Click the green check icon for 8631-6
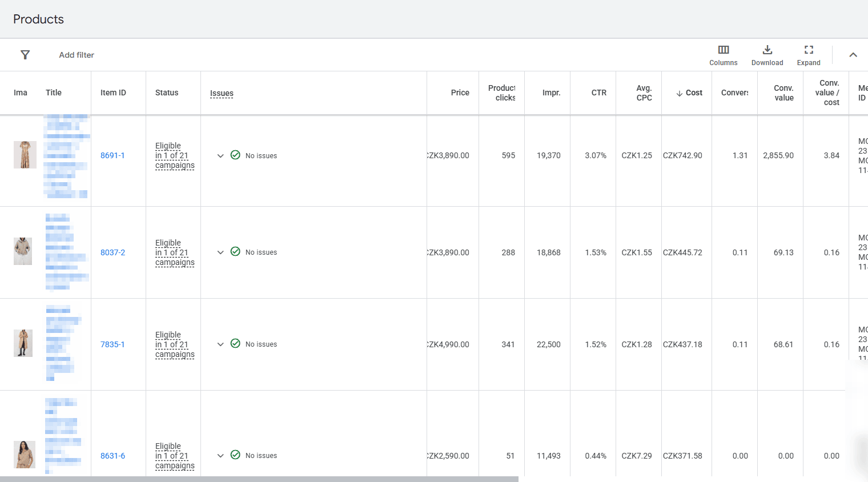 point(235,455)
